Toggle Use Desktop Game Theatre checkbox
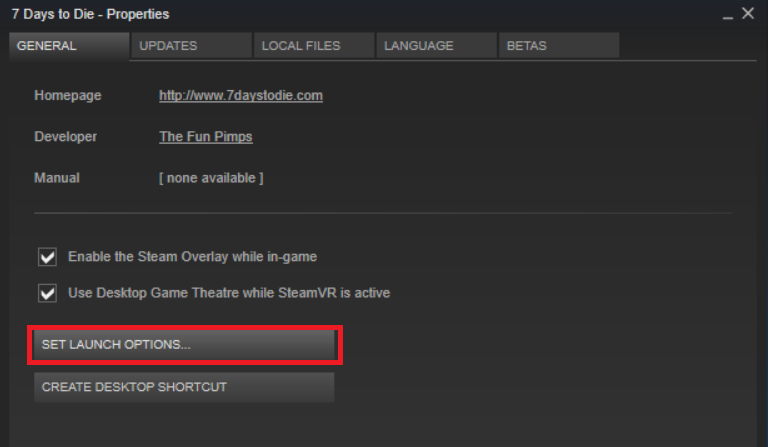The image size is (768, 447). [x=48, y=293]
